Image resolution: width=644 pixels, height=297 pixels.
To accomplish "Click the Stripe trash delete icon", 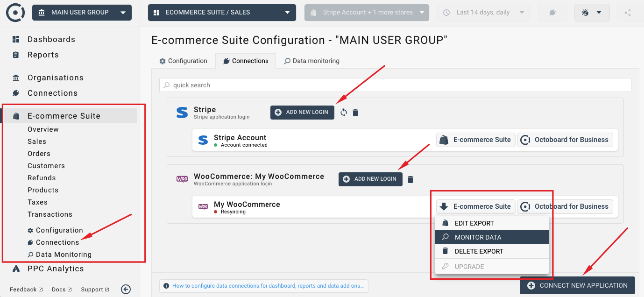I will click(355, 113).
